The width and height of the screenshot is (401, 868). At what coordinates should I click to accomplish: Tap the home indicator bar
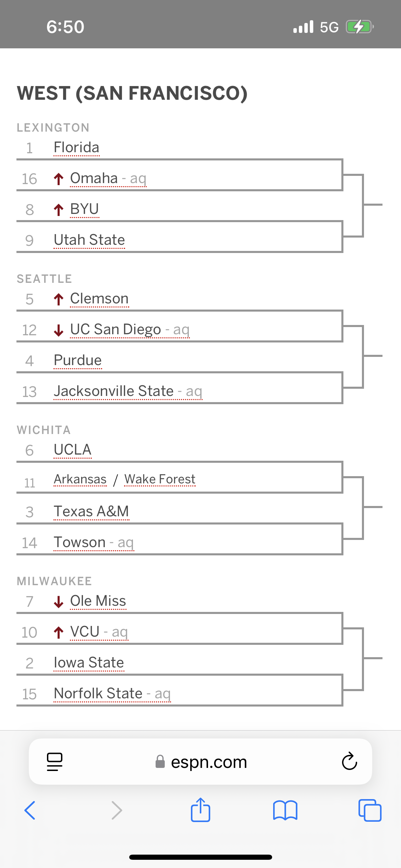[x=200, y=857]
